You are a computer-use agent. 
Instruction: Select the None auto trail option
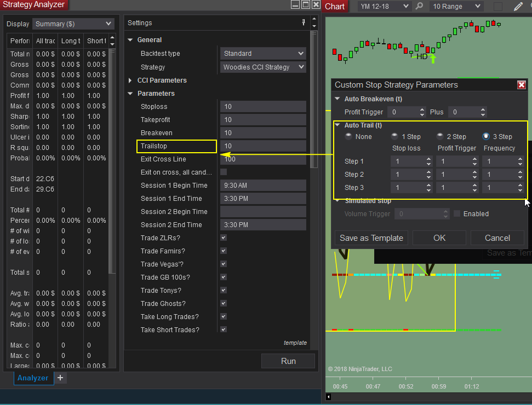(348, 137)
